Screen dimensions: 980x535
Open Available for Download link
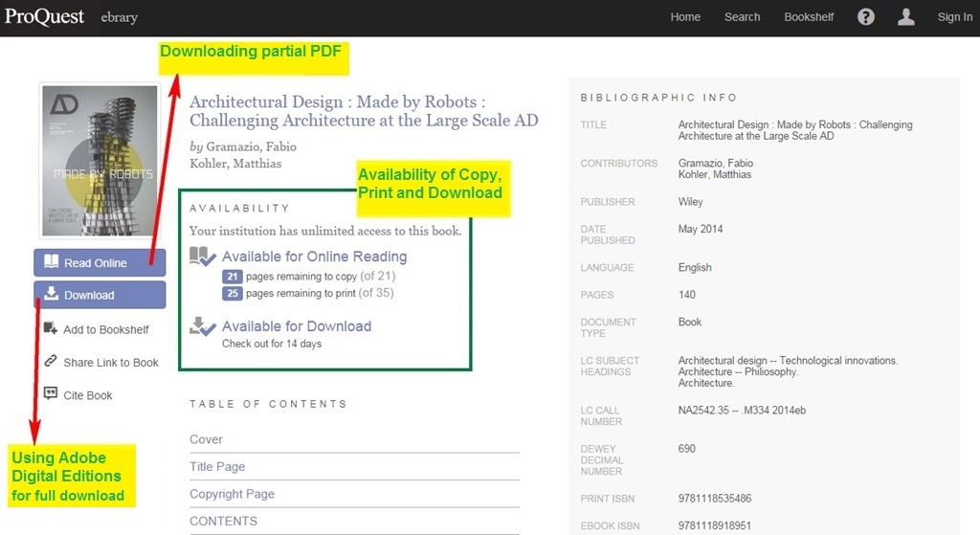click(297, 326)
